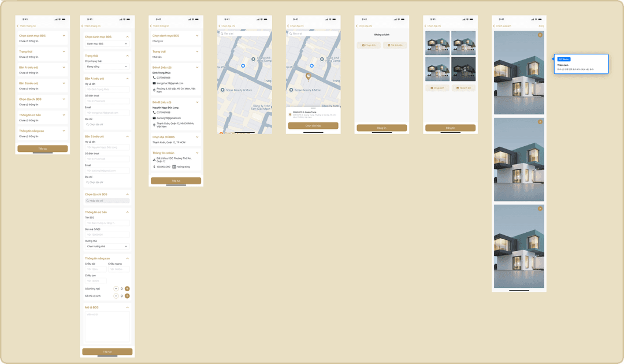This screenshot has height=364, width=624.
Task: Click the Nhập địa chỉ search field
Action: [107, 200]
